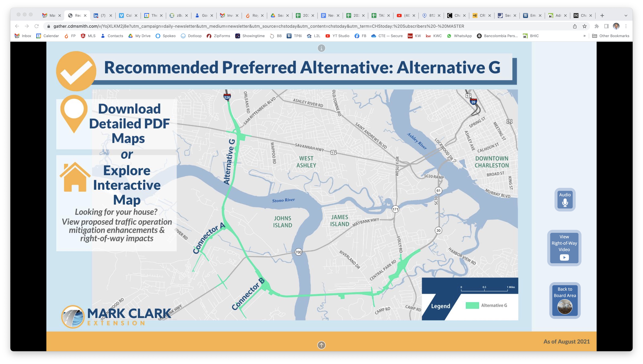643x364 pixels.
Task: Open the extensions puzzle icon
Action: coord(597,26)
